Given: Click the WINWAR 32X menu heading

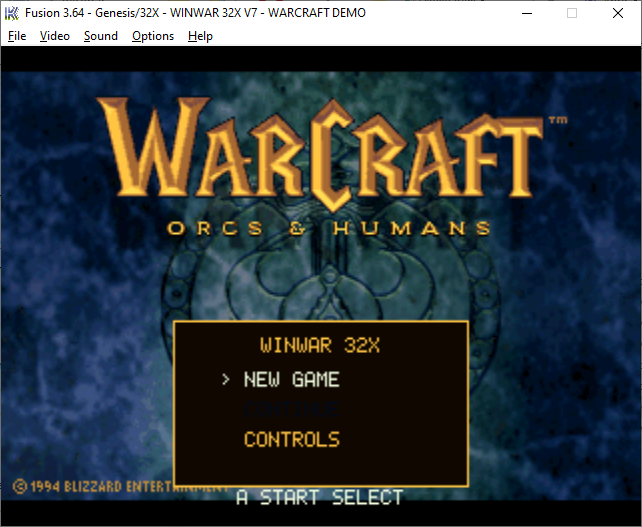Looking at the screenshot, I should pos(320,345).
